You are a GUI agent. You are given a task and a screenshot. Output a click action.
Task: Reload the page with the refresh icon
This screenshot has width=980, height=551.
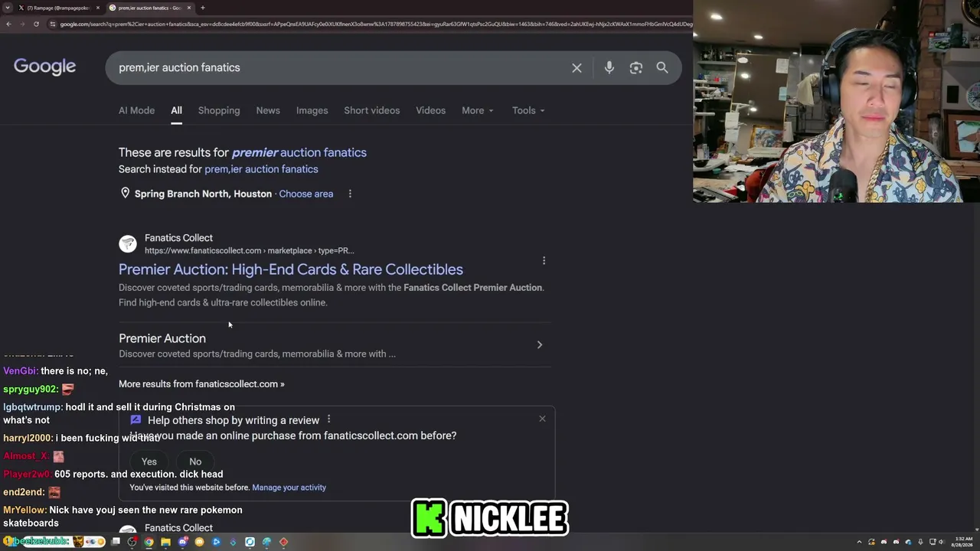click(36, 24)
